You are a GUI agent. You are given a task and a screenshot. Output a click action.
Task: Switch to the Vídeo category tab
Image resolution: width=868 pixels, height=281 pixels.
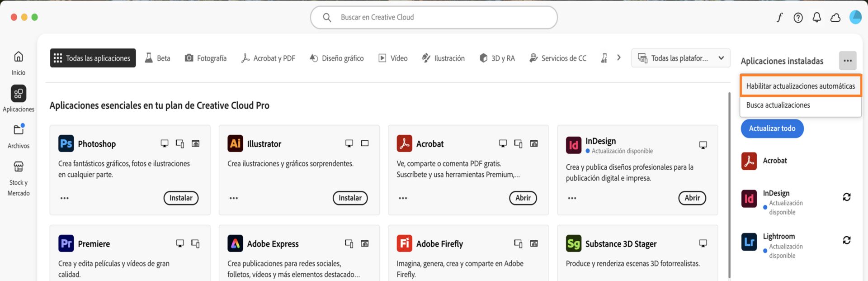[393, 58]
